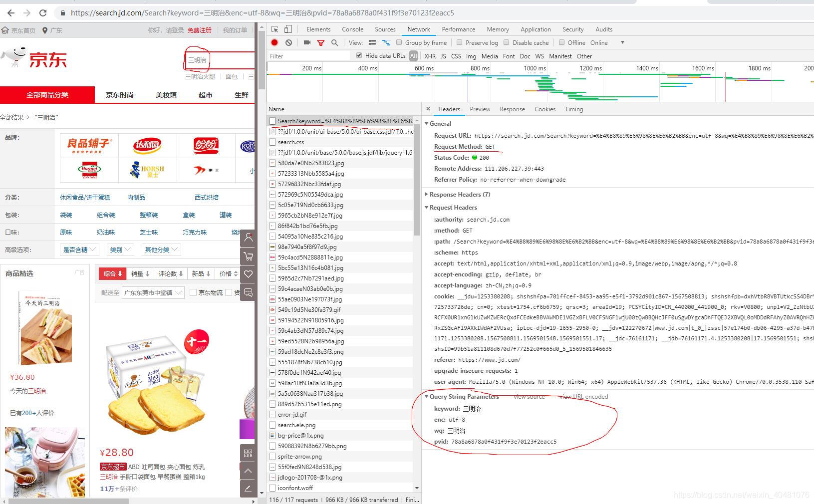
Task: Open the Performance tab
Action: point(458,29)
